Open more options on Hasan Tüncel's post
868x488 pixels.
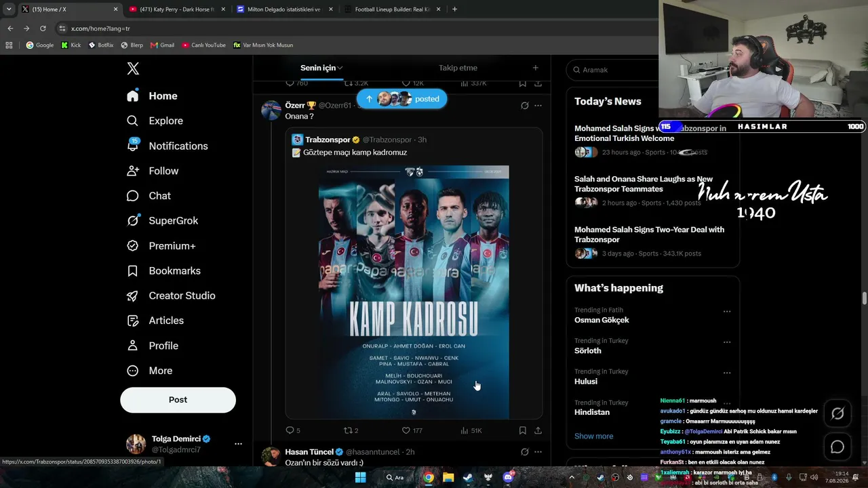[x=538, y=452]
